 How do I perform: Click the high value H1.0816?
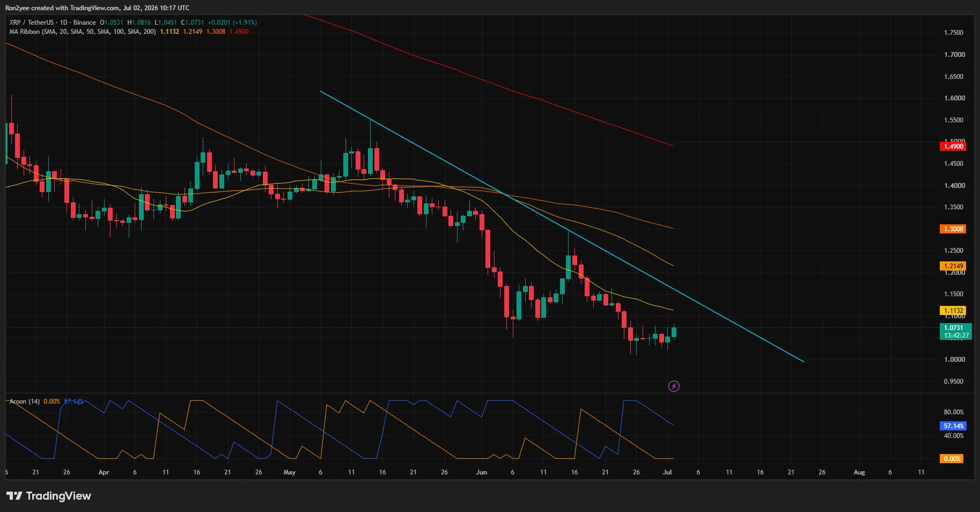tap(139, 23)
